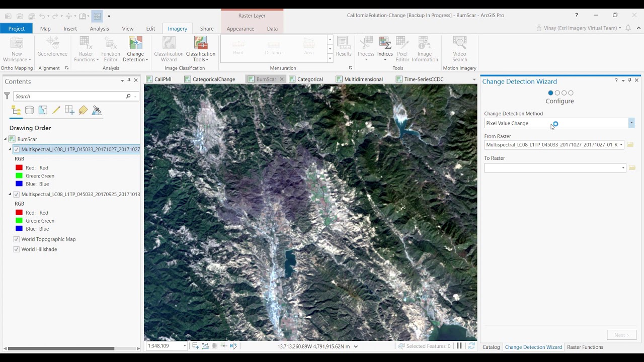Open the From Raster dropdown
The image size is (644, 362).
621,145
